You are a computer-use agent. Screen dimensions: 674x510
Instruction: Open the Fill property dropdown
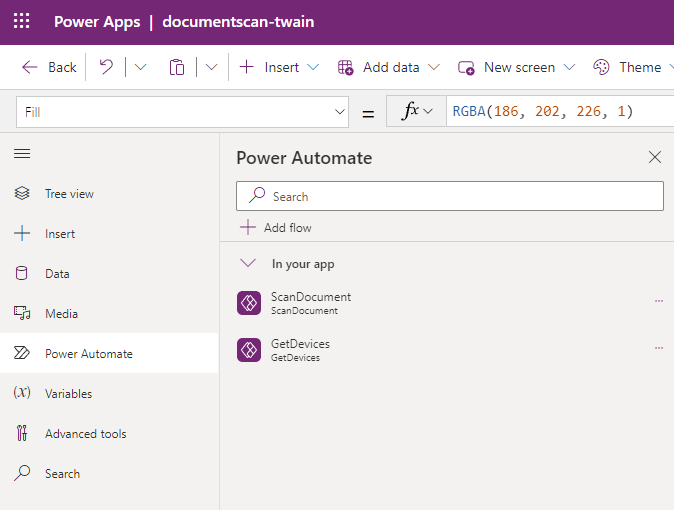[x=338, y=112]
